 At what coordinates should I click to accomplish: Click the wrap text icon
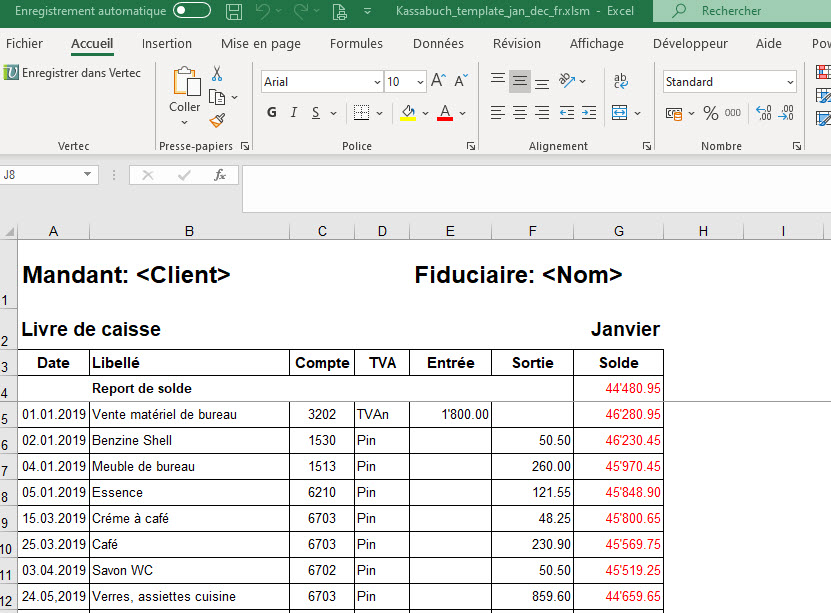point(620,81)
